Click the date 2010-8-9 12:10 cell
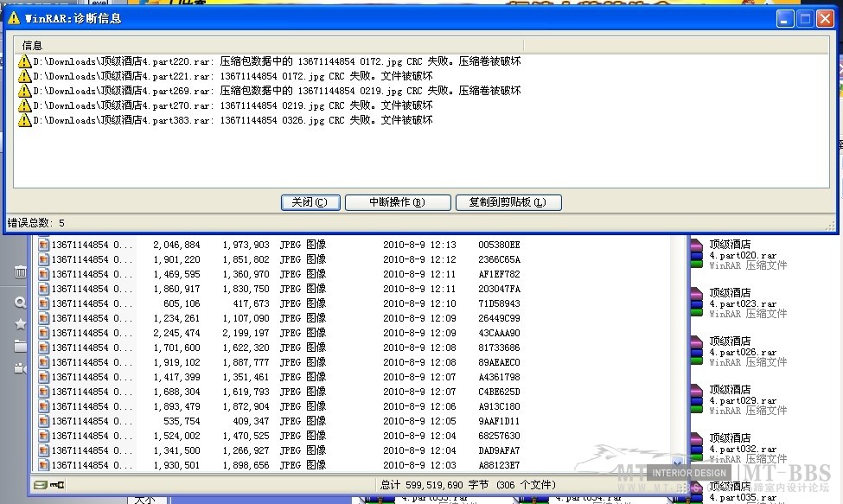The image size is (843, 504). 419,303
